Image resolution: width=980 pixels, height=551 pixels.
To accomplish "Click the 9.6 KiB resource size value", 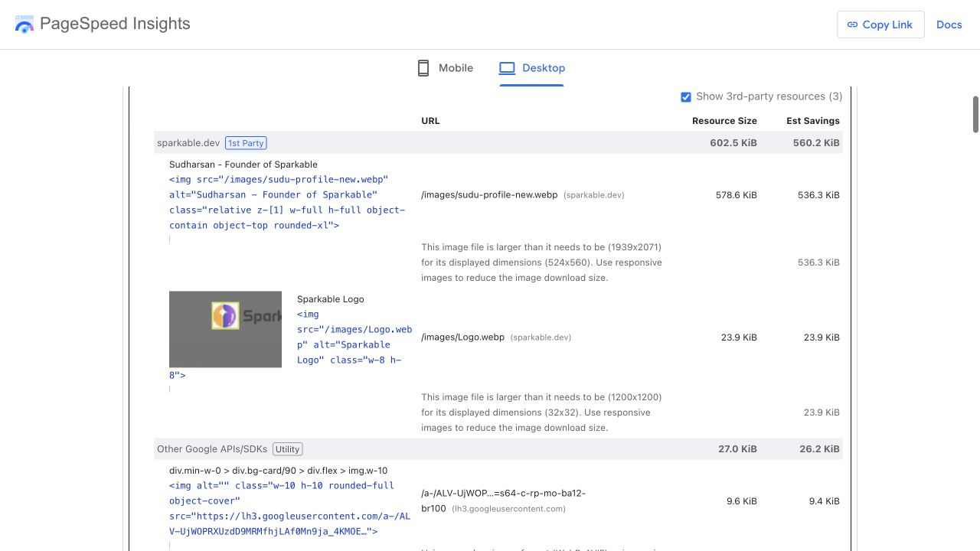I will [741, 501].
